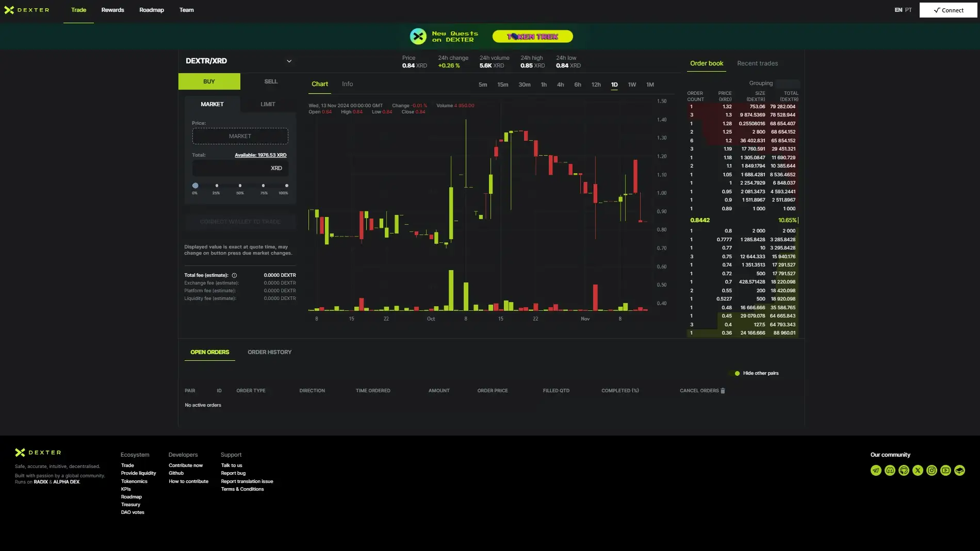Expand the DEXTR/XRD pair selector
980x551 pixels.
click(289, 61)
